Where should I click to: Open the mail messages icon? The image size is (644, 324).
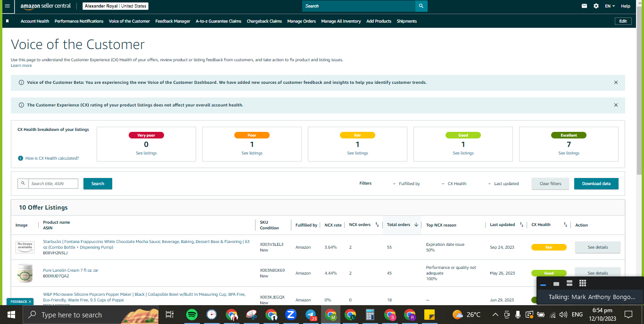pyautogui.click(x=585, y=6)
